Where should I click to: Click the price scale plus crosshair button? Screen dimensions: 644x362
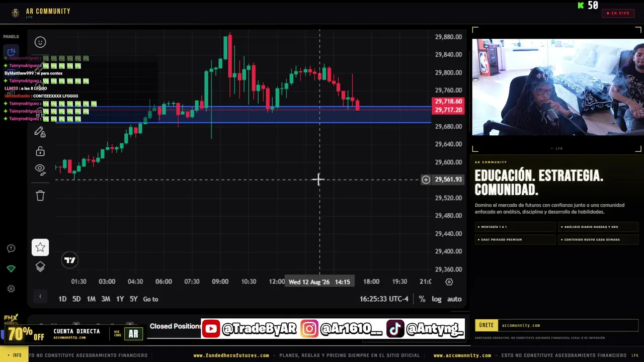coord(426,179)
